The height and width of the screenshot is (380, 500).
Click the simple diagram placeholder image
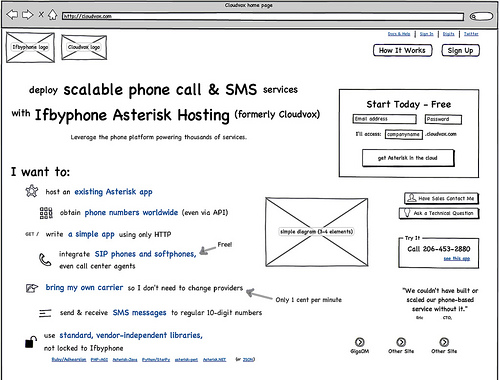click(x=317, y=232)
